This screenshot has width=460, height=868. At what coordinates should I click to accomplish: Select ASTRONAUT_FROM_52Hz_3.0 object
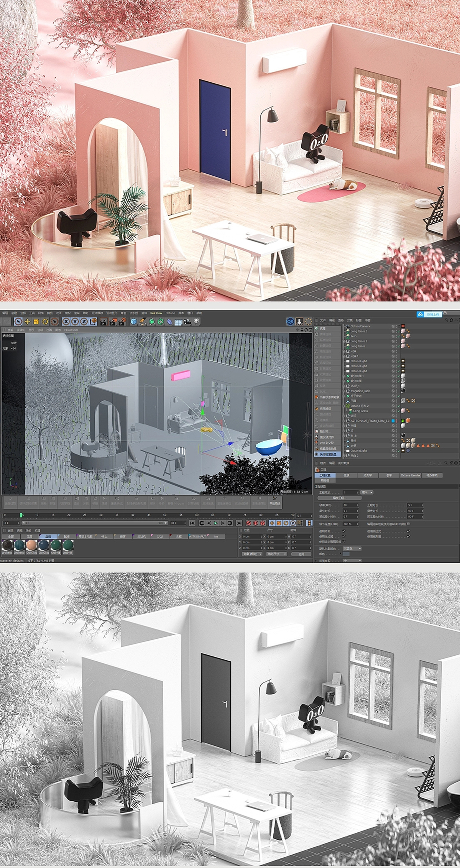(370, 421)
